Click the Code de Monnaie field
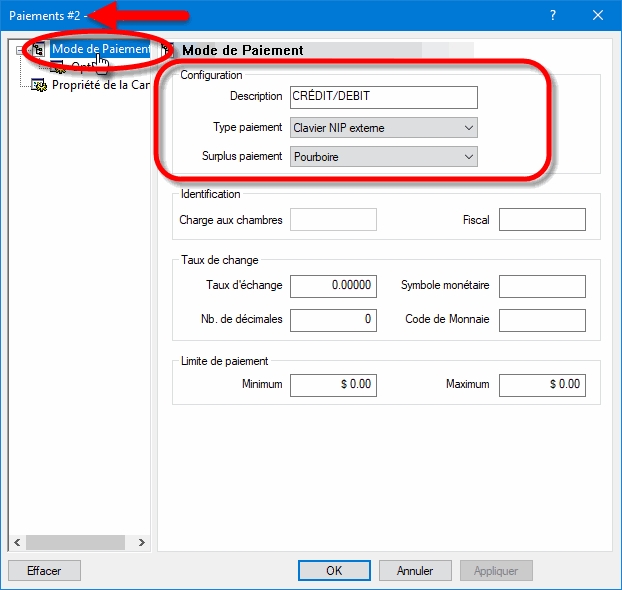 (x=541, y=319)
